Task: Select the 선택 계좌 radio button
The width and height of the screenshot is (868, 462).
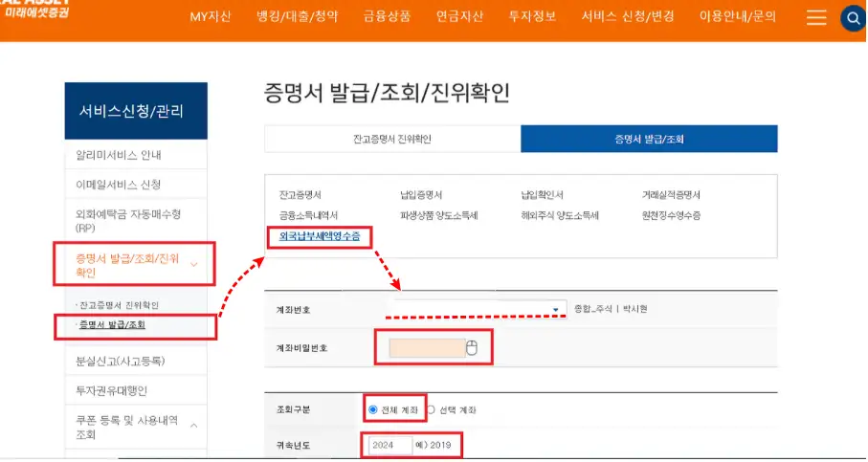Action: click(431, 410)
